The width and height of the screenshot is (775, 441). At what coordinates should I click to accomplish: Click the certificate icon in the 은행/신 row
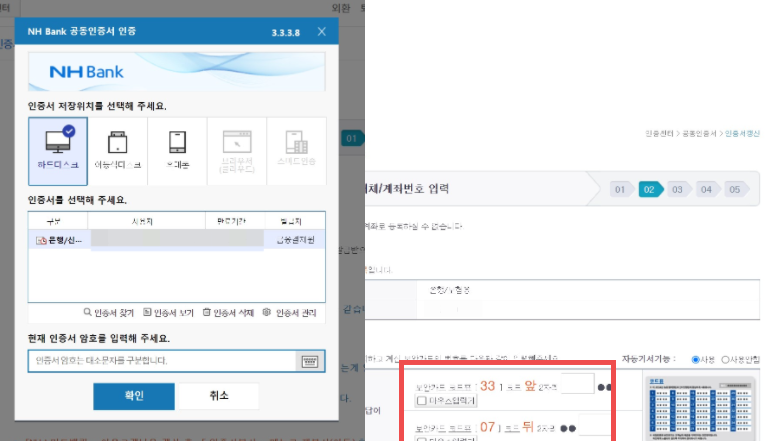[x=42, y=240]
